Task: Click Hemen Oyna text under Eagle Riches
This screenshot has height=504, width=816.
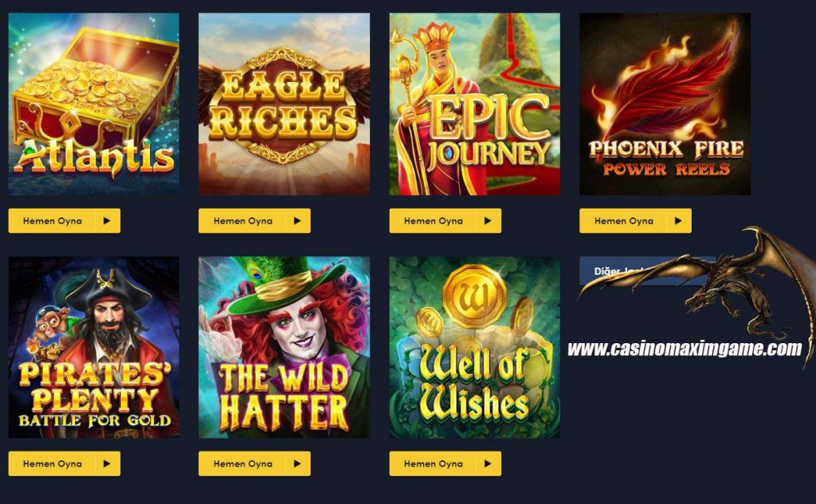Action: (243, 221)
